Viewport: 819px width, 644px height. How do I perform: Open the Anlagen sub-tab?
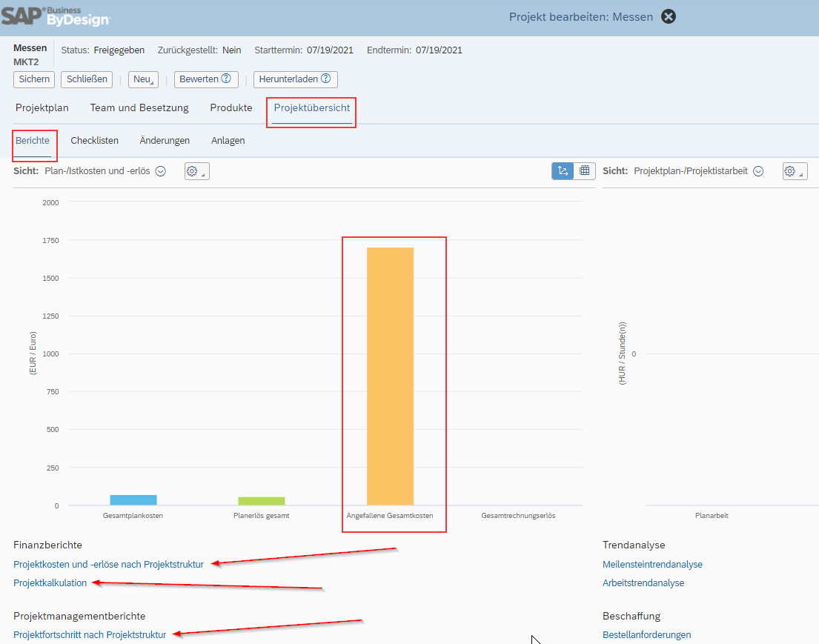[x=228, y=141]
